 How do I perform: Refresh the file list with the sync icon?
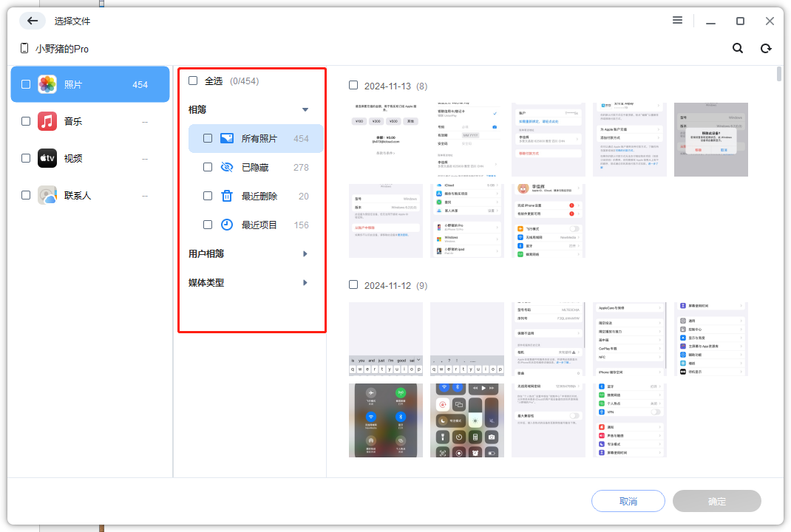766,47
